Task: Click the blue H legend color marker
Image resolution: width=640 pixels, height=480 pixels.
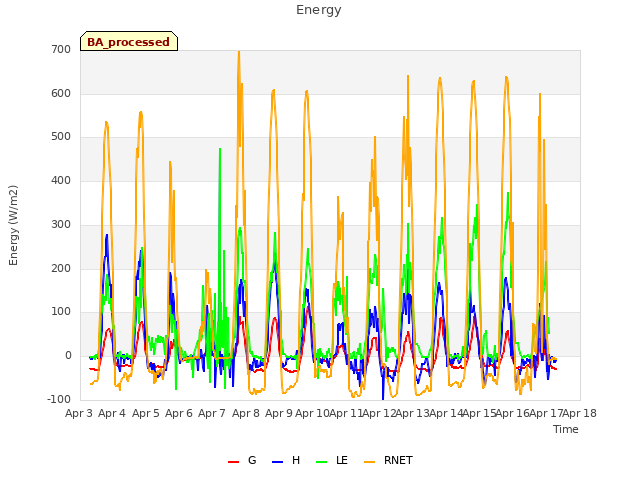Action: point(278,462)
